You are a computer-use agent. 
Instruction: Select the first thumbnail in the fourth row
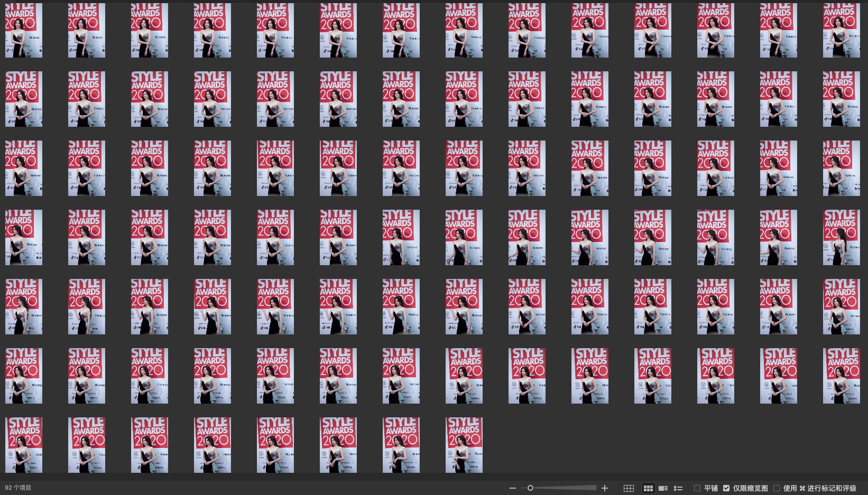24,237
